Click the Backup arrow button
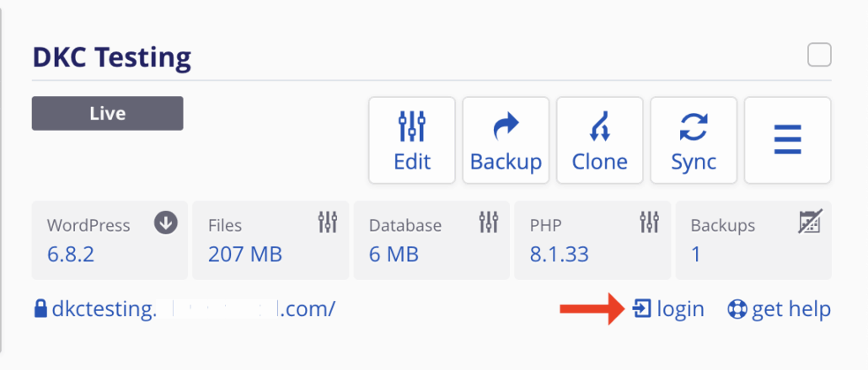 [506, 140]
